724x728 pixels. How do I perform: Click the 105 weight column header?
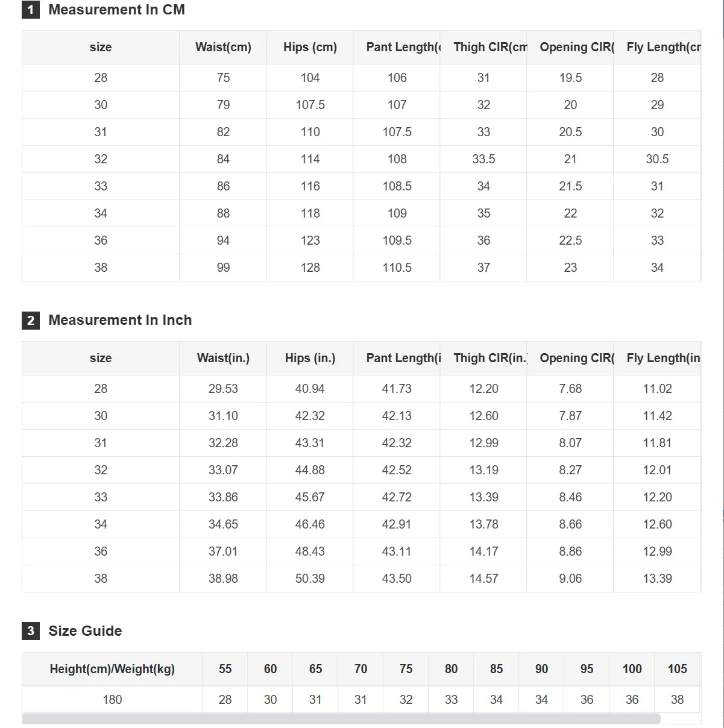[677, 669]
